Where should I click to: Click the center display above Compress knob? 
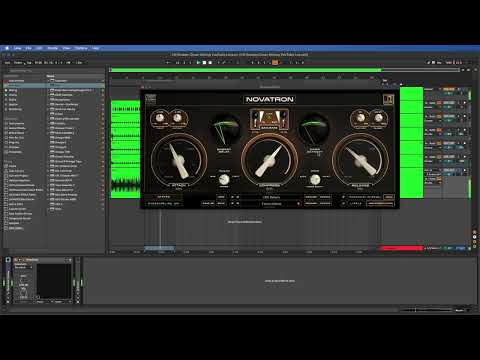pos(269,119)
